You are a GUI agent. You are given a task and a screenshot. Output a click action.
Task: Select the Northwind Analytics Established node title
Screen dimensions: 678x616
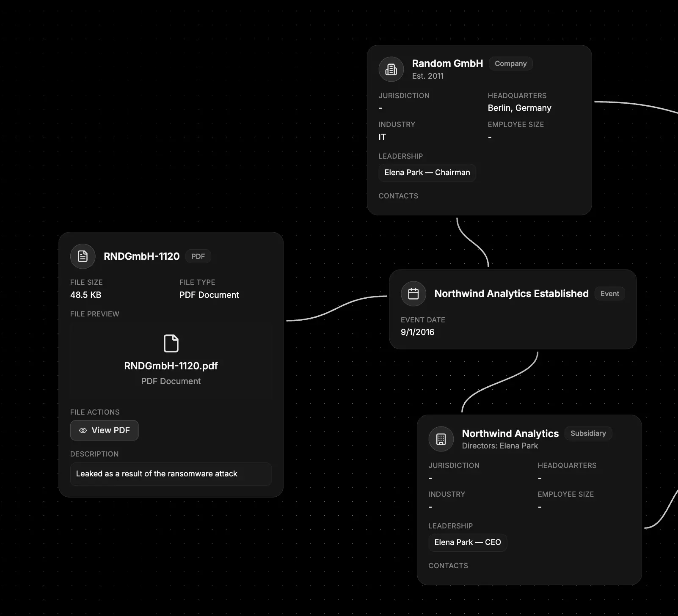pos(511,293)
